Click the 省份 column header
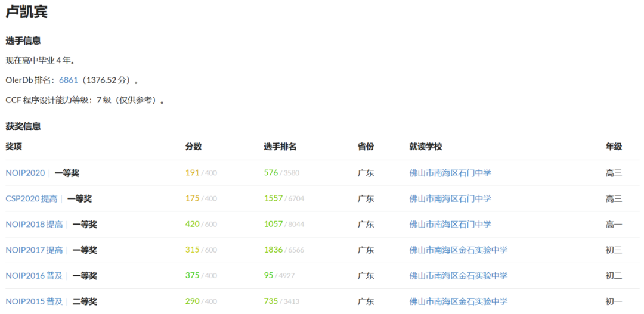Screen dimensions: 644x314 (366, 147)
